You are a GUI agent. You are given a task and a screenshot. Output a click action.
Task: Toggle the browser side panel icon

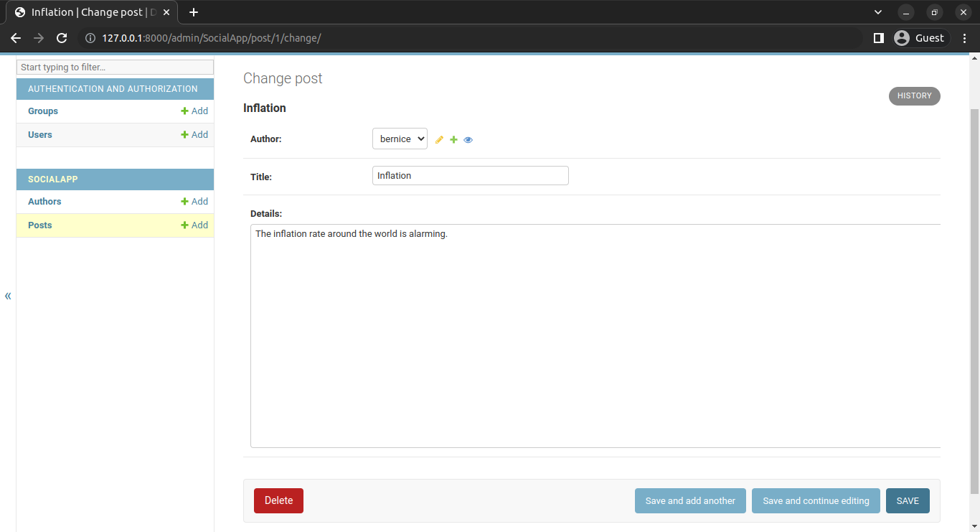pos(878,38)
